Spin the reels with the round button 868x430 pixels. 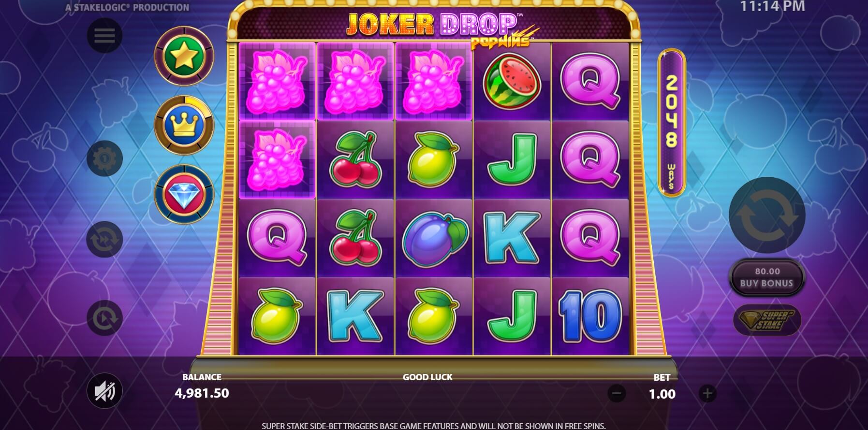(x=767, y=215)
